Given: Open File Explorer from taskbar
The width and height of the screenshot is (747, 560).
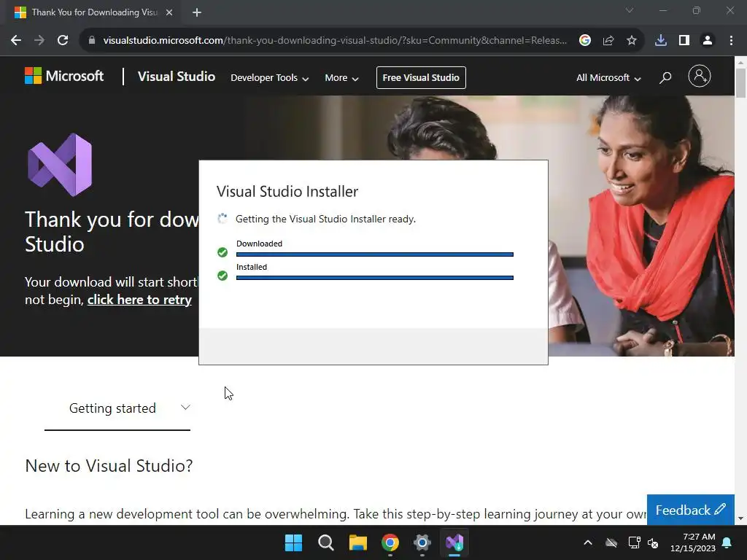Looking at the screenshot, I should 357,542.
